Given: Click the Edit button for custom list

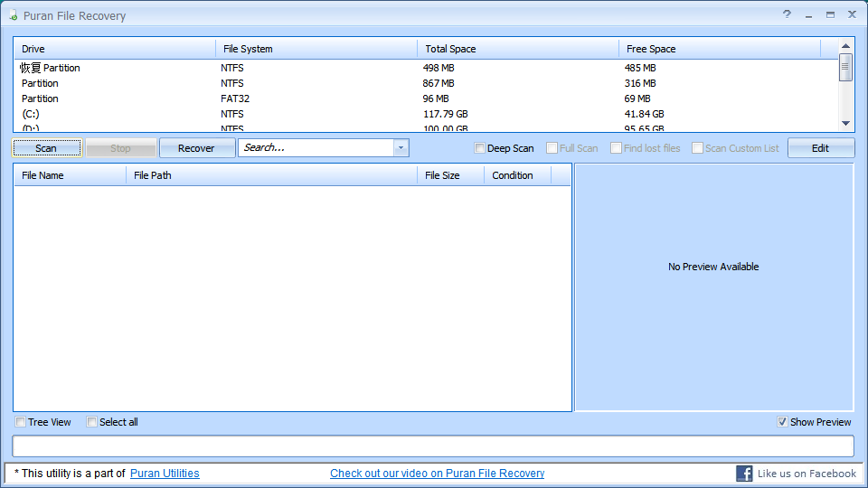Looking at the screenshot, I should point(821,147).
